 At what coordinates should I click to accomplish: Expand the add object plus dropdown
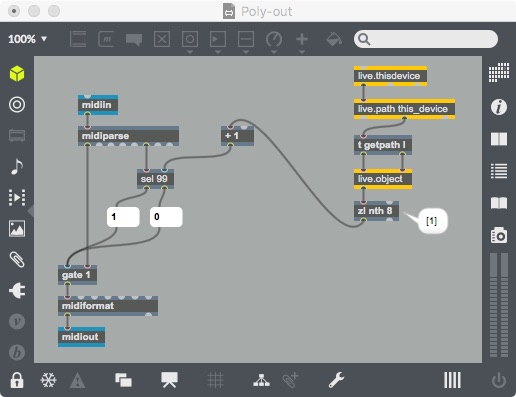(302, 52)
